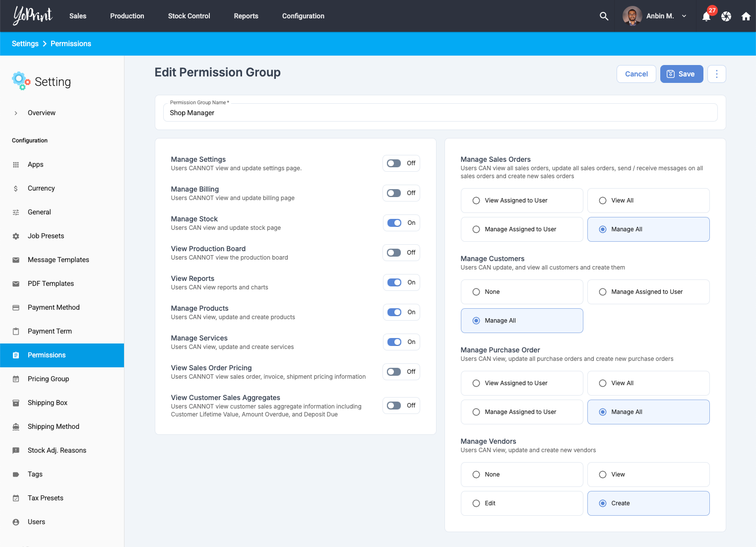Click the Permission Group Name field

click(x=440, y=113)
